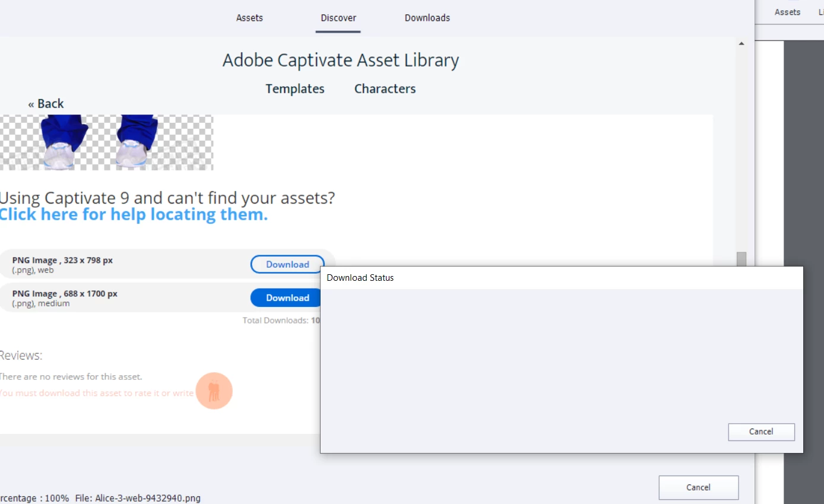
Task: Open the Downloads tab
Action: click(427, 18)
